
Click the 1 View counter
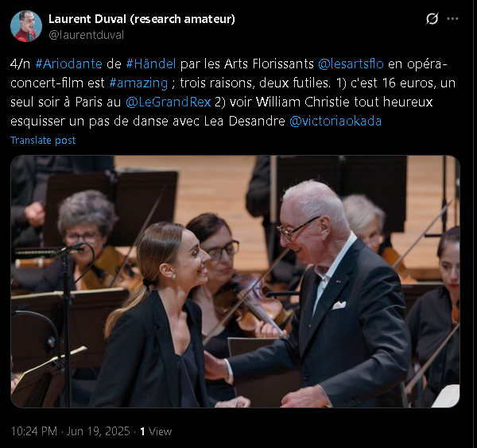coord(156,431)
